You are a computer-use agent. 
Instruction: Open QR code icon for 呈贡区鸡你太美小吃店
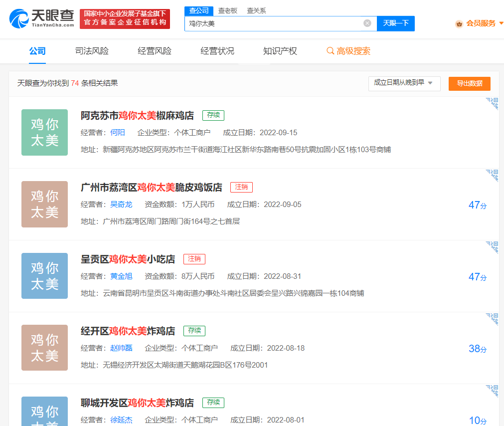coord(492,247)
